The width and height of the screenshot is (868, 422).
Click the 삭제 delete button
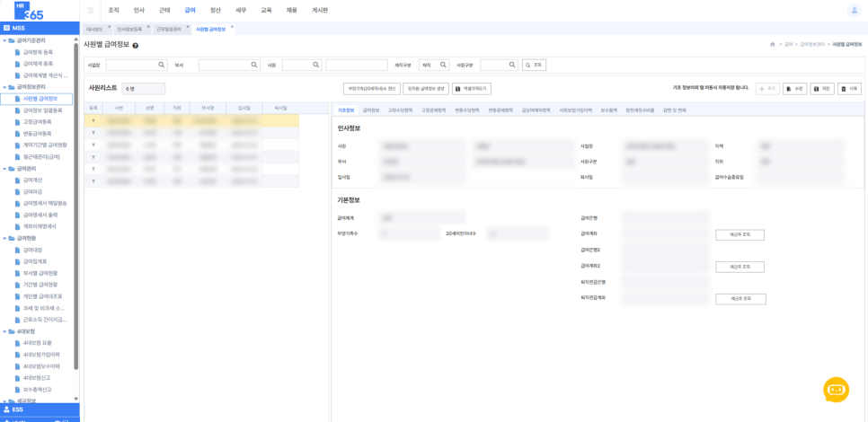click(x=850, y=89)
